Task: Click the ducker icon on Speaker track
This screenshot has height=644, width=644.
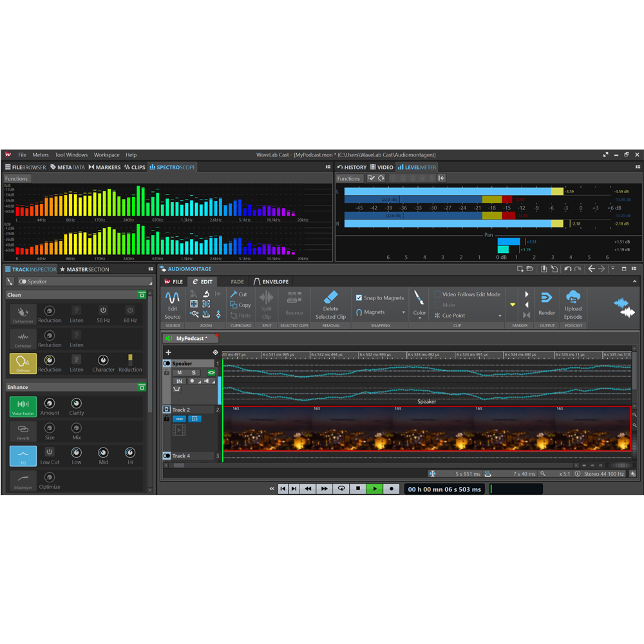Action: [x=176, y=390]
